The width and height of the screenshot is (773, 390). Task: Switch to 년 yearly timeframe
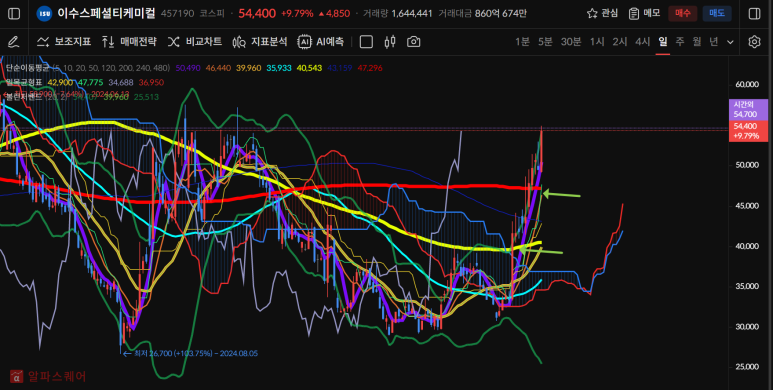pos(713,42)
